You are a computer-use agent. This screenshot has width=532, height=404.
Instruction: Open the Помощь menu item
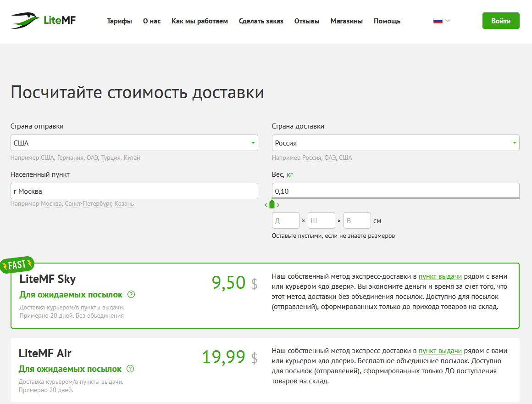tap(387, 21)
